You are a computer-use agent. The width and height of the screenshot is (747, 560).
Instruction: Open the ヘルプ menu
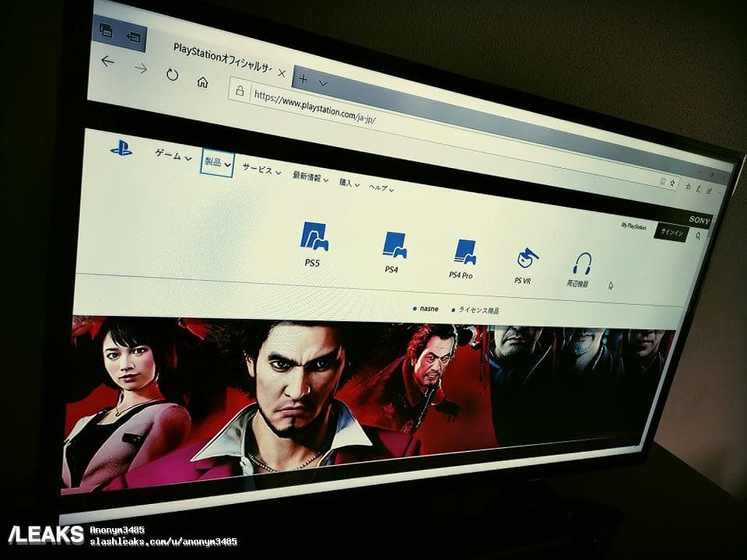point(381,188)
